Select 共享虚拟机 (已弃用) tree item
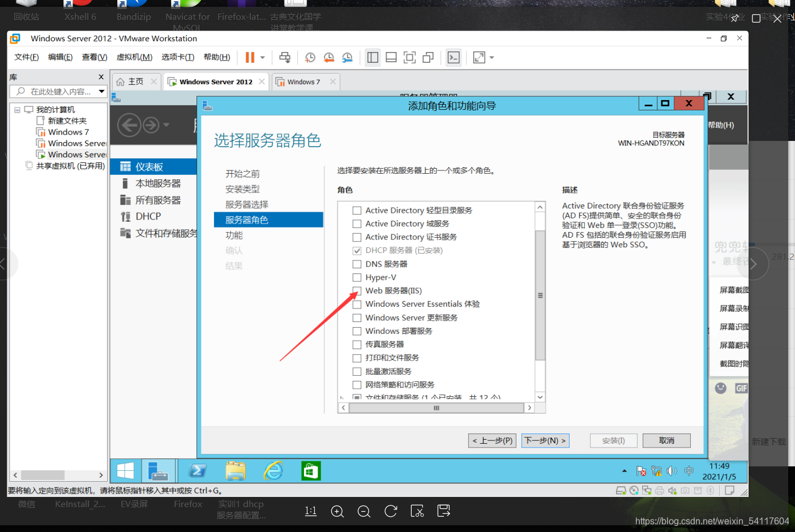Screen dimensions: 795x532 (x=70, y=166)
